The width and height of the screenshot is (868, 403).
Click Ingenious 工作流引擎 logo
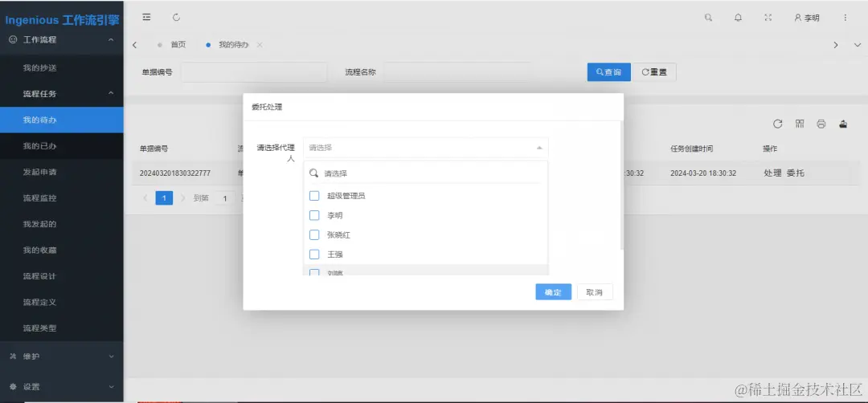[62, 20]
